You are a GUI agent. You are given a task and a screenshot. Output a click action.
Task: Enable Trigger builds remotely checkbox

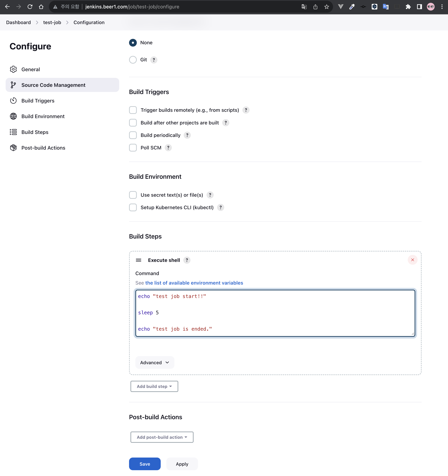[x=133, y=110]
